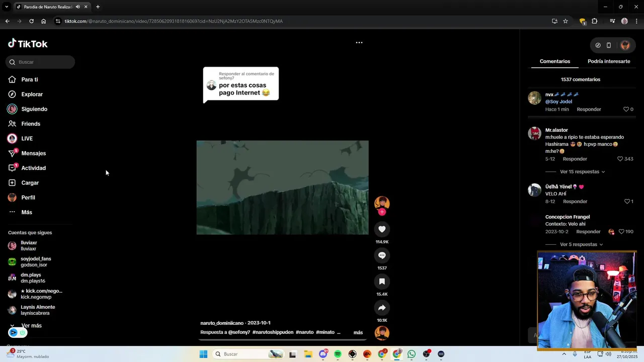Open comments via the speech bubble icon
This screenshot has height=362, width=644.
[382, 255]
